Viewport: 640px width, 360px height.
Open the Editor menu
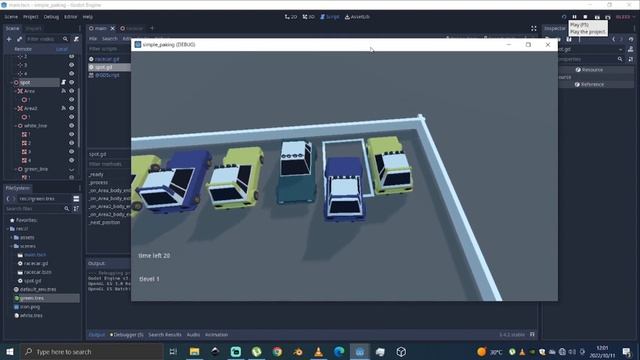71,17
